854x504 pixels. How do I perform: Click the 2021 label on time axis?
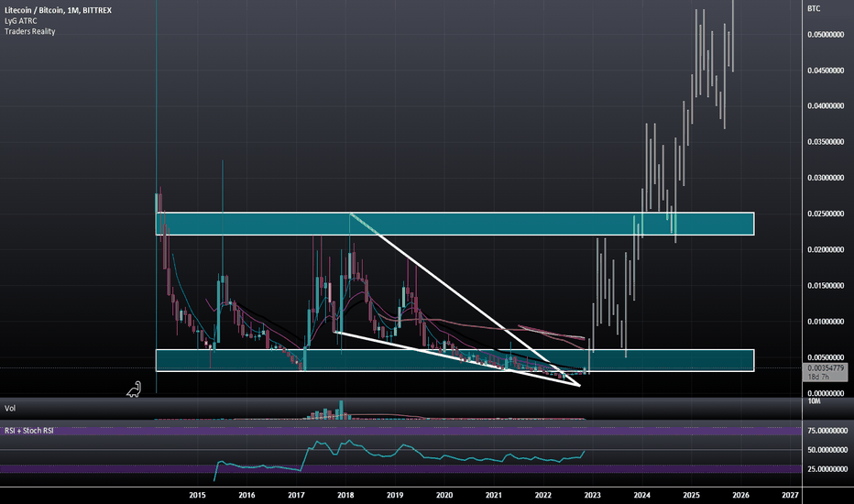494,495
